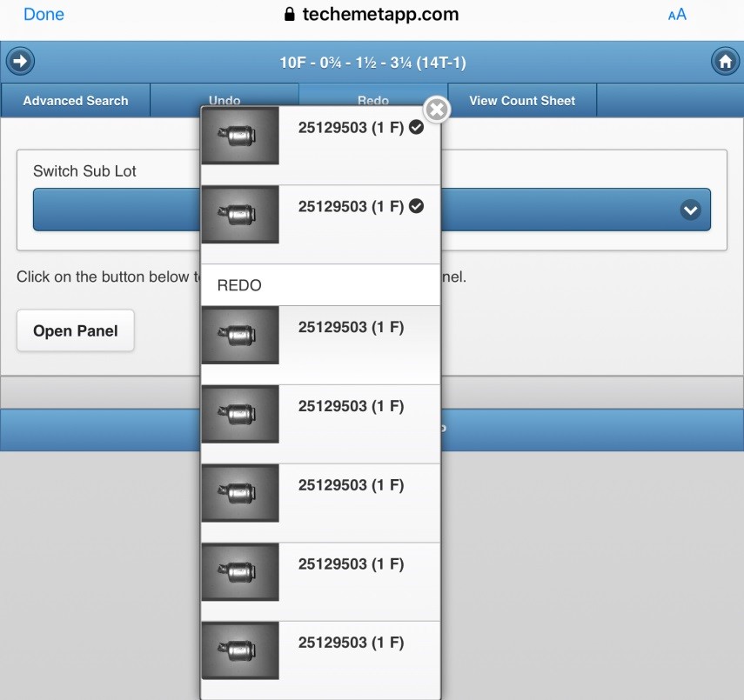Choose the last 25129503 (1 F) entry

[351, 643]
